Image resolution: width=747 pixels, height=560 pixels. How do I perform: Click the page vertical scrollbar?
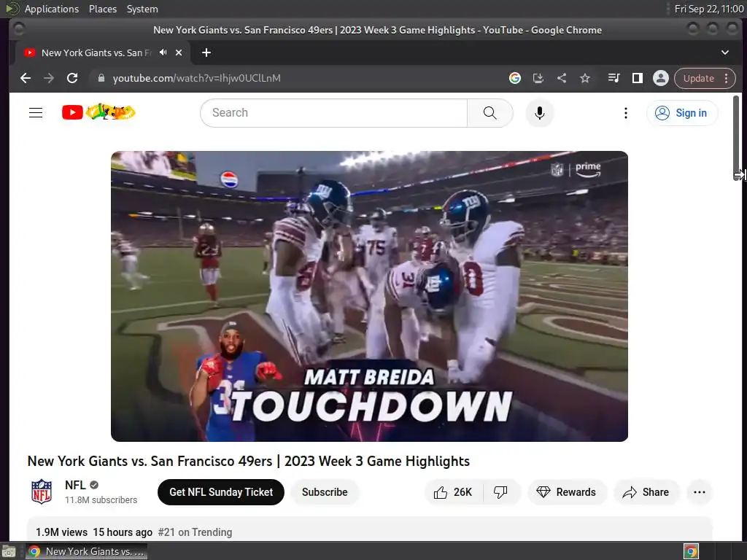click(x=736, y=138)
